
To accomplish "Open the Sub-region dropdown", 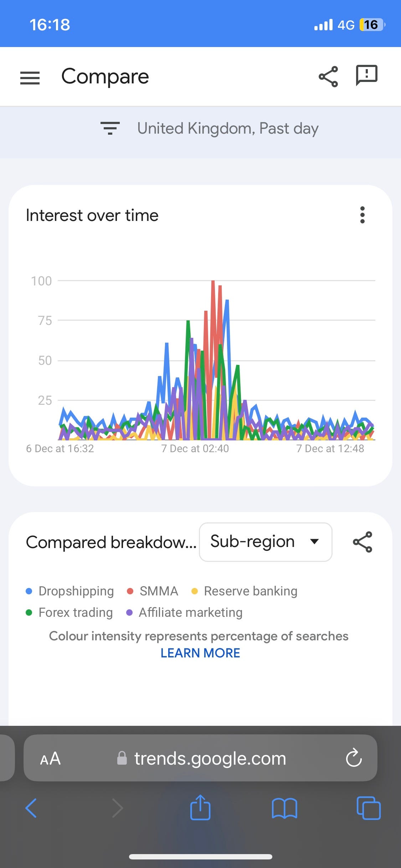I will pos(266,542).
